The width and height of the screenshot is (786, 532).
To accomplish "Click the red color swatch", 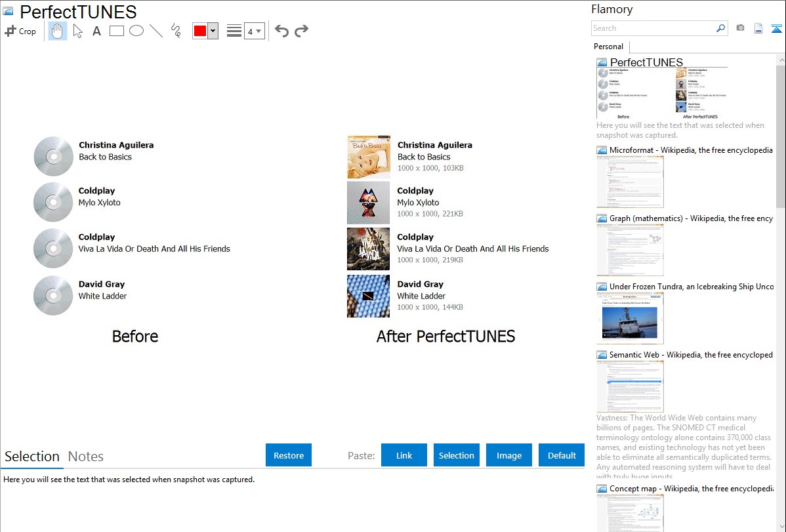I will (x=200, y=31).
